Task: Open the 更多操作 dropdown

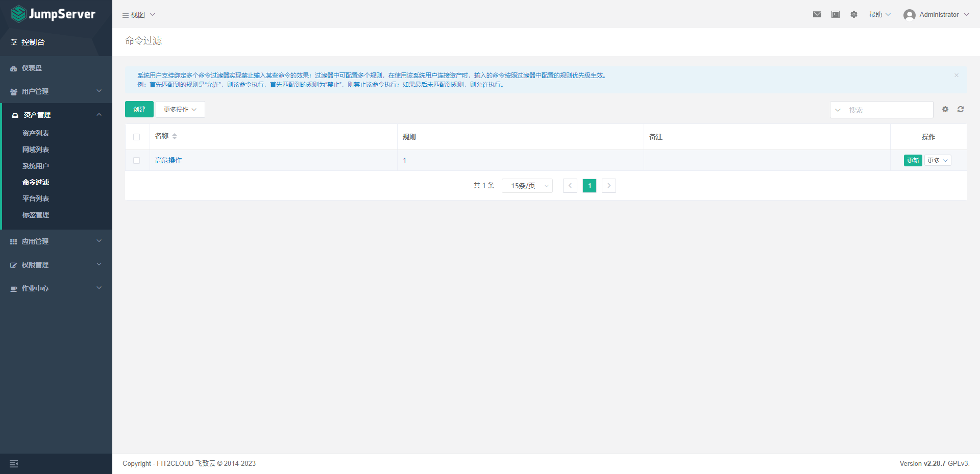Action: click(x=180, y=109)
